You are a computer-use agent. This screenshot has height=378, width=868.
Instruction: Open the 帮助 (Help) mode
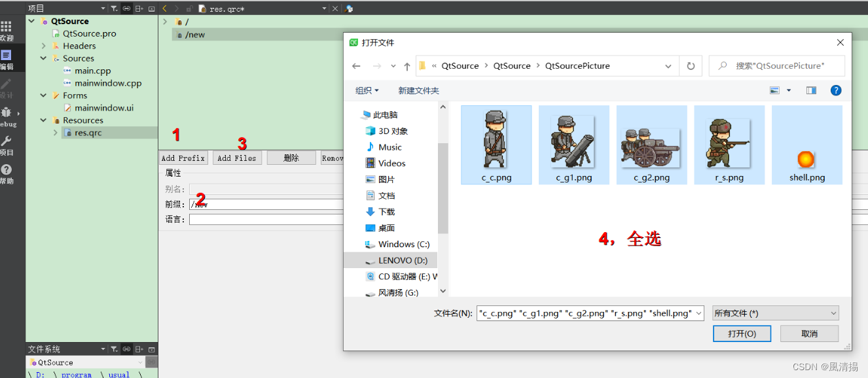[x=7, y=174]
